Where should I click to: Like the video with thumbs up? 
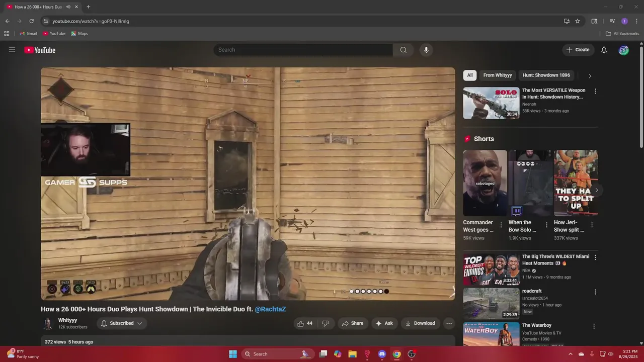(x=306, y=323)
